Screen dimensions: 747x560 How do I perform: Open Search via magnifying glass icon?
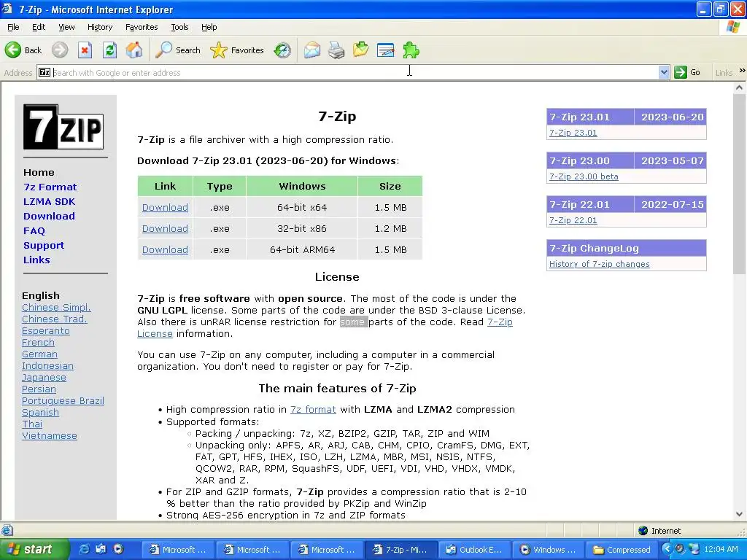[x=178, y=50]
